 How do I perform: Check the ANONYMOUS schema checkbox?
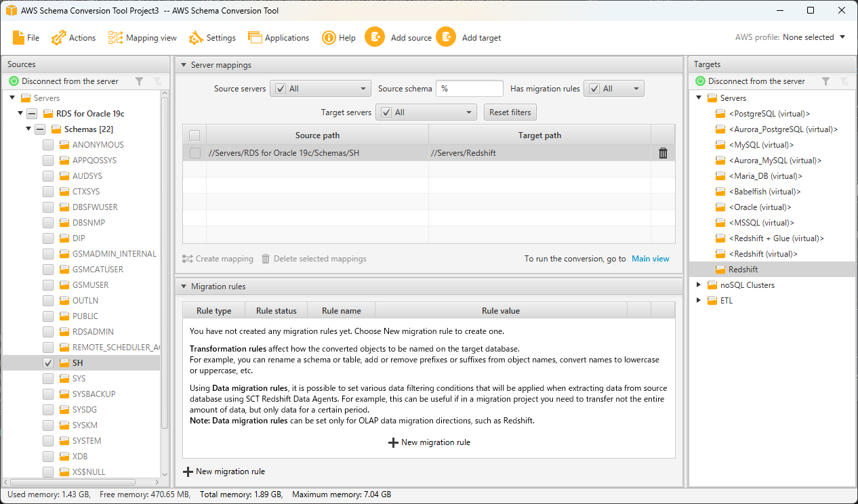pyautogui.click(x=48, y=145)
